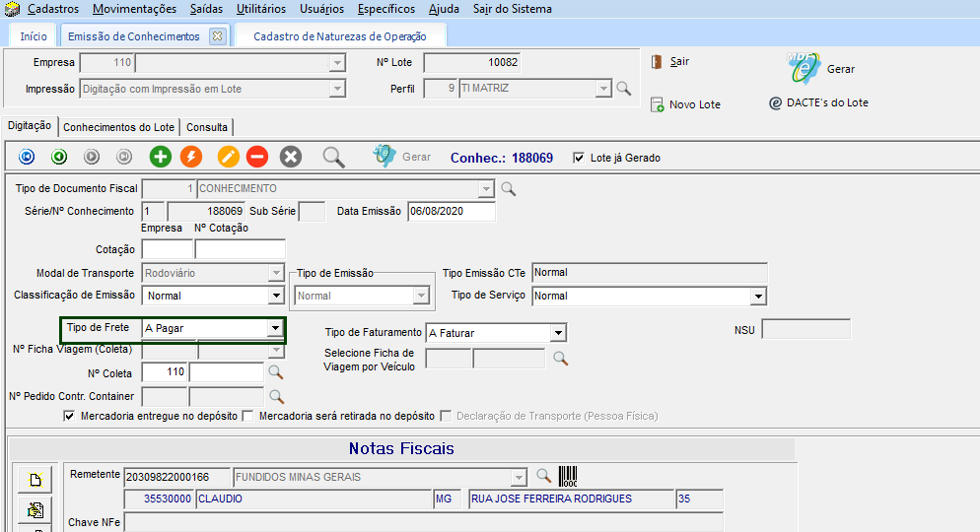980x532 pixels.
Task: Open Tipo de Serviço dropdown
Action: (758, 296)
